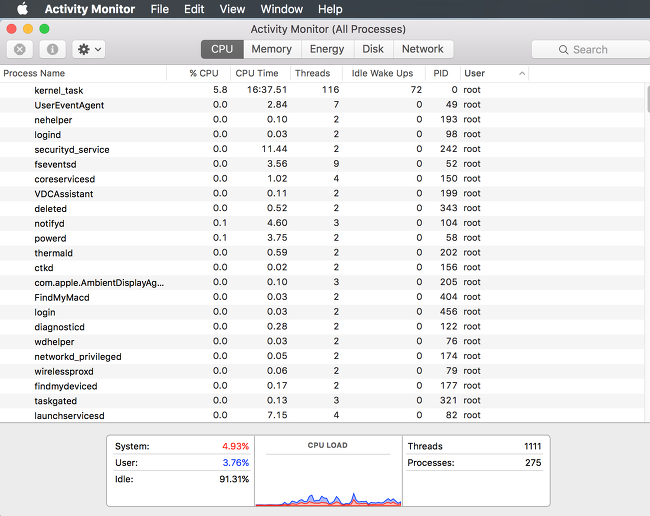This screenshot has height=516, width=650.
Task: Sort by the Idle Wake Ups column
Action: click(384, 73)
